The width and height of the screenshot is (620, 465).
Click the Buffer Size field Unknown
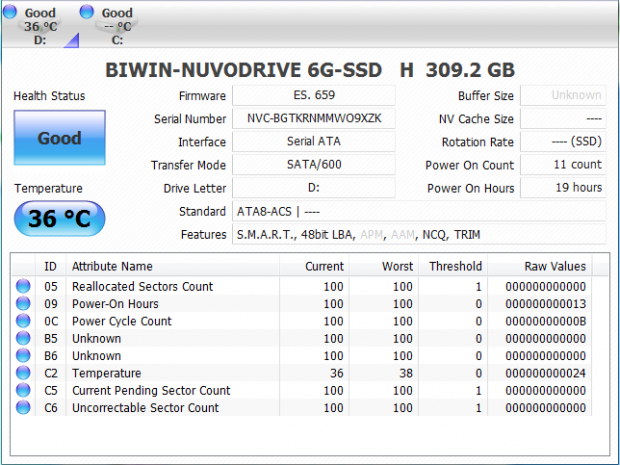pyautogui.click(x=563, y=95)
